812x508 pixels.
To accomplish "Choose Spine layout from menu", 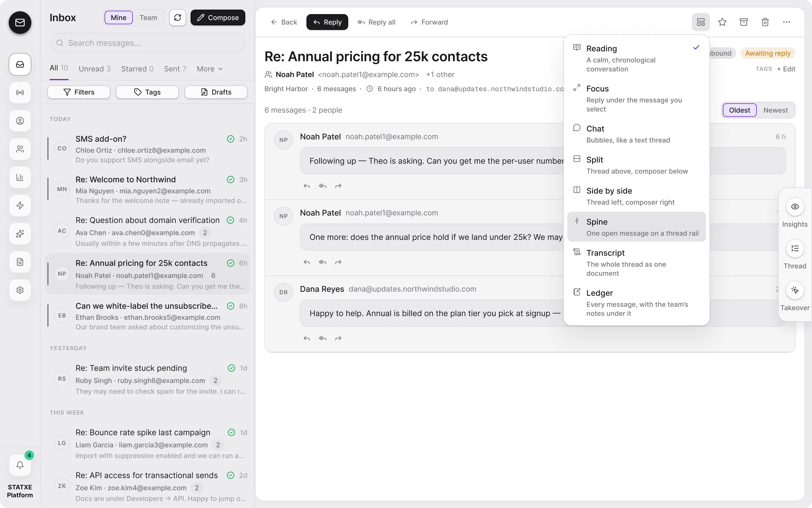I will 636,227.
